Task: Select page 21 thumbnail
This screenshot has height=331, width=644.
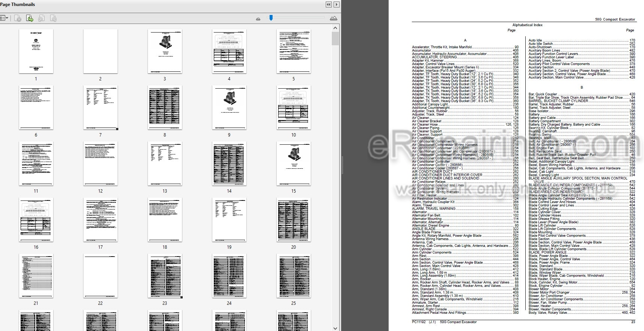Action: click(36, 276)
